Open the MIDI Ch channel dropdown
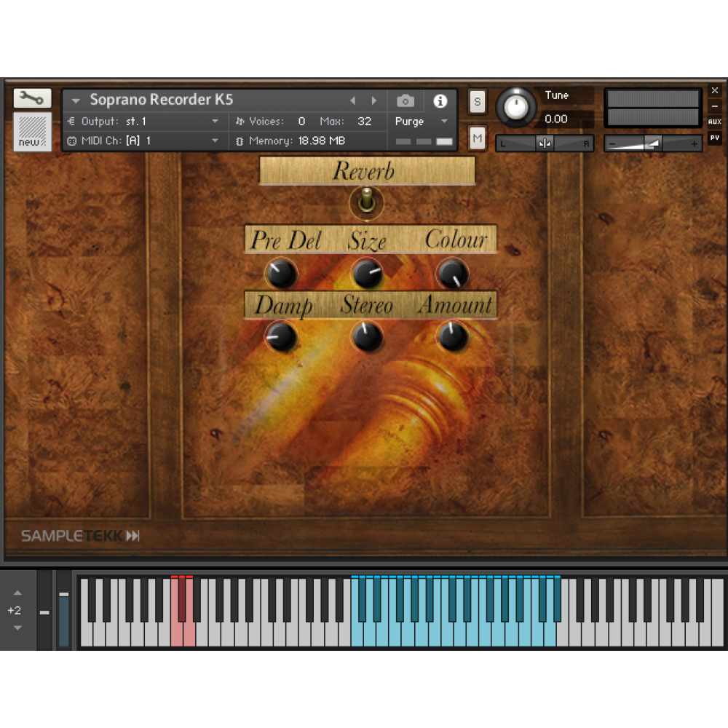The width and height of the screenshot is (728, 728). pos(215,141)
